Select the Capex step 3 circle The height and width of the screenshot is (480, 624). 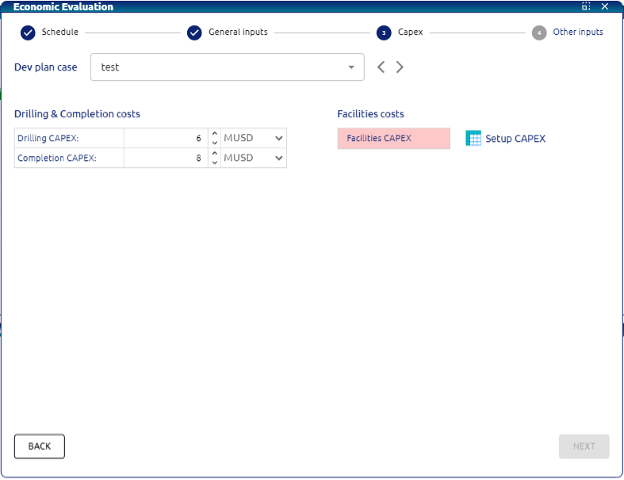[x=384, y=32]
